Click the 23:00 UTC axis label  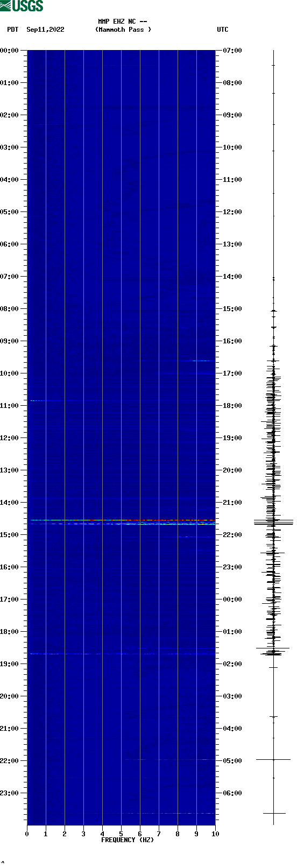tap(232, 567)
